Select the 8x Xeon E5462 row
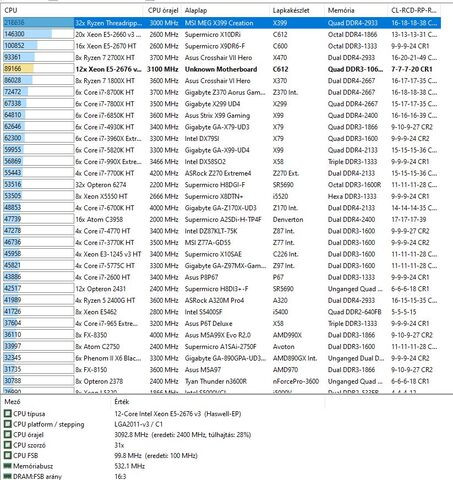The height and width of the screenshot is (480, 453). click(x=222, y=312)
